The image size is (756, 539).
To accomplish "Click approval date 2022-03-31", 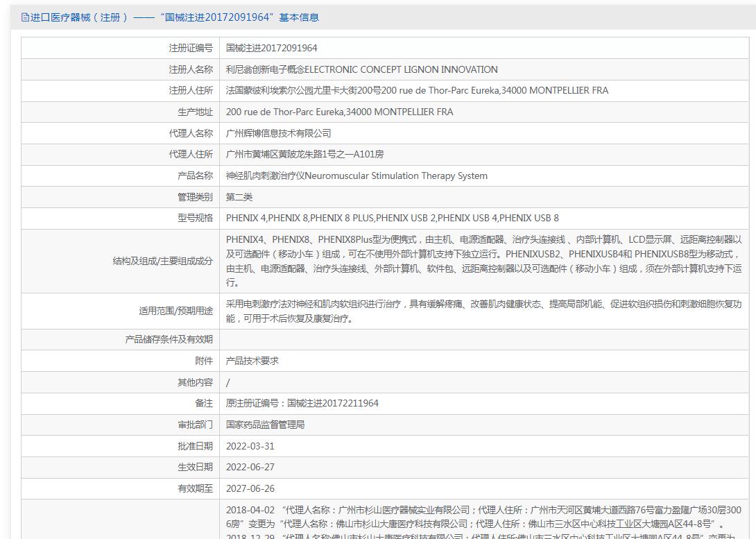I will 250,446.
